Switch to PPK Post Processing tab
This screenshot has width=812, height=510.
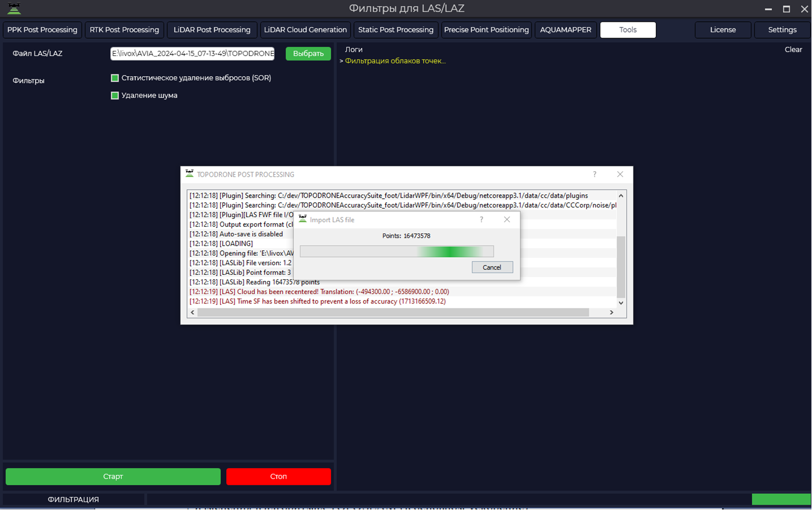pyautogui.click(x=43, y=30)
